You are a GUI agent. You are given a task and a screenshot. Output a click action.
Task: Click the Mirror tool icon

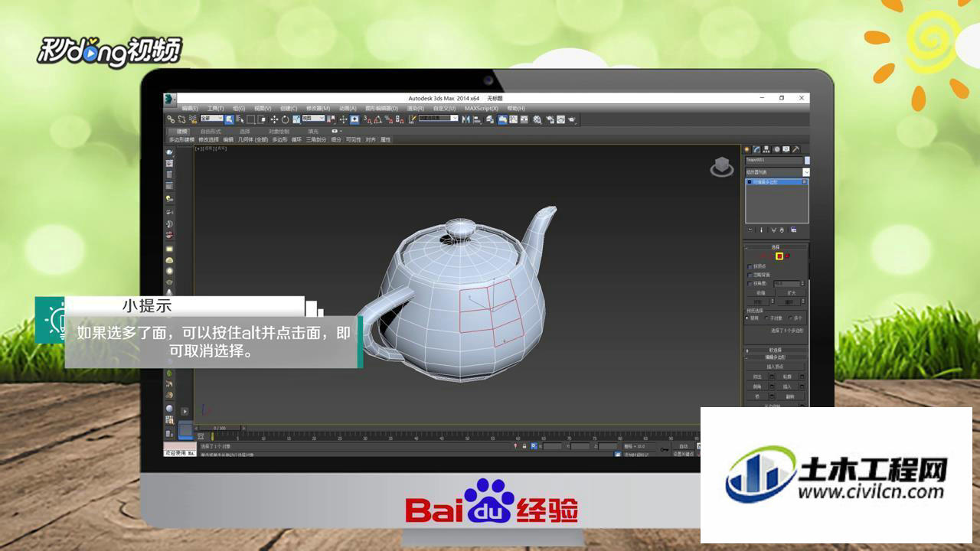point(465,119)
